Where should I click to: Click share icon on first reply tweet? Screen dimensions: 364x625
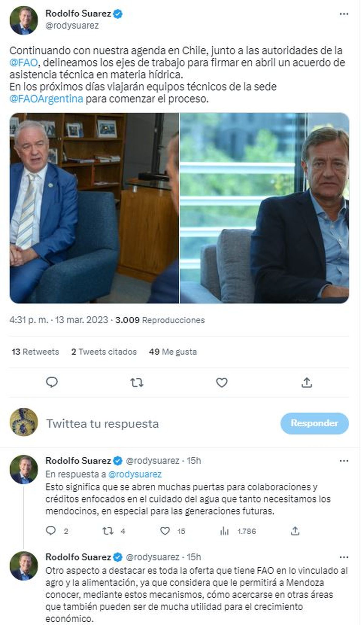pos(295,531)
